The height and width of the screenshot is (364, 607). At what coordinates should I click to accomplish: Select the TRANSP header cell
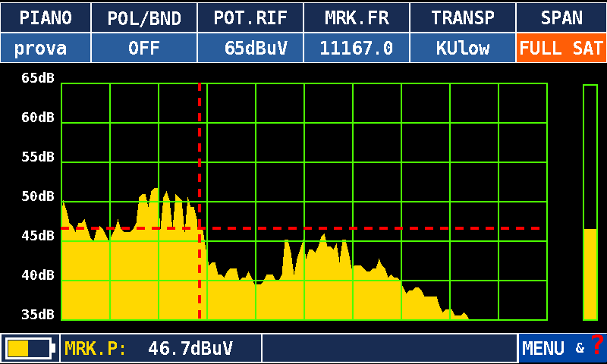(x=463, y=17)
